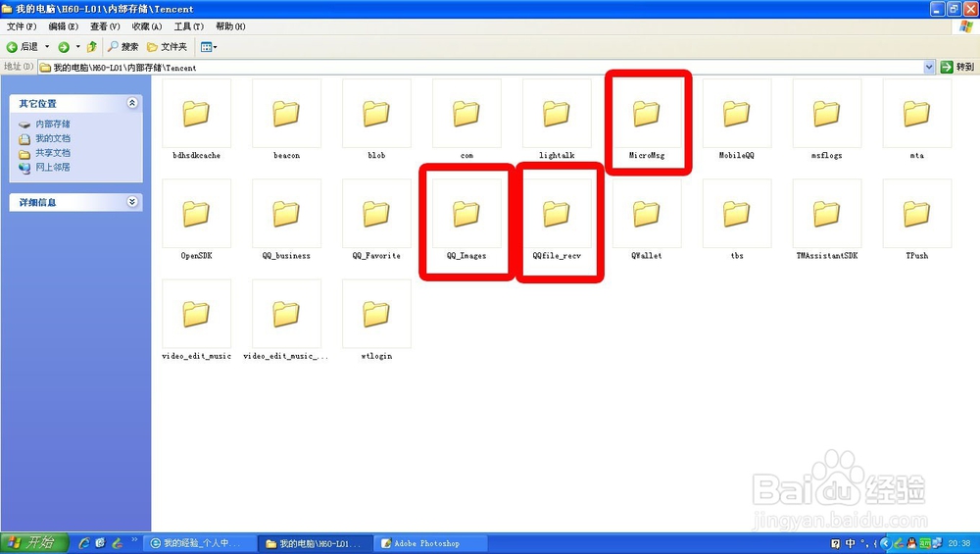Image resolution: width=980 pixels, height=554 pixels.
Task: Open 网上邻居 link in sidebar
Action: point(53,167)
